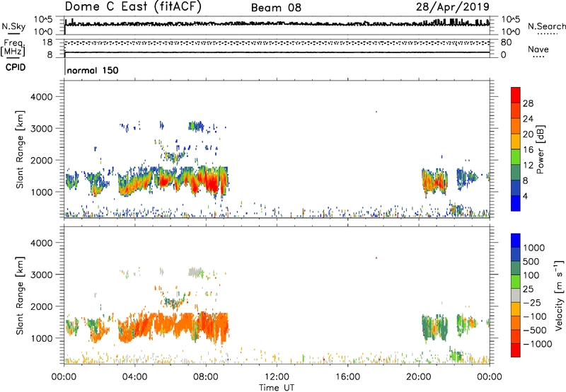The height and width of the screenshot is (392, 566).
Task: Click the yellow 16-20 dB power colorbar segment
Action: click(x=516, y=142)
